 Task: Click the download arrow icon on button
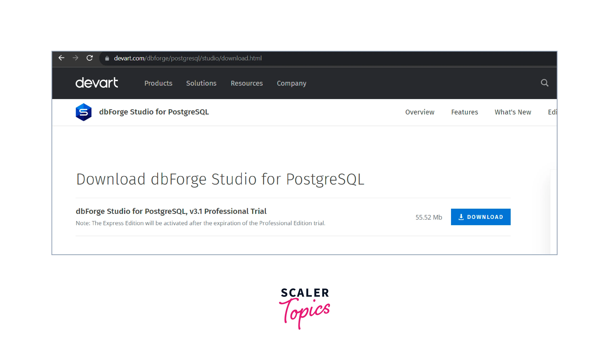click(x=461, y=217)
